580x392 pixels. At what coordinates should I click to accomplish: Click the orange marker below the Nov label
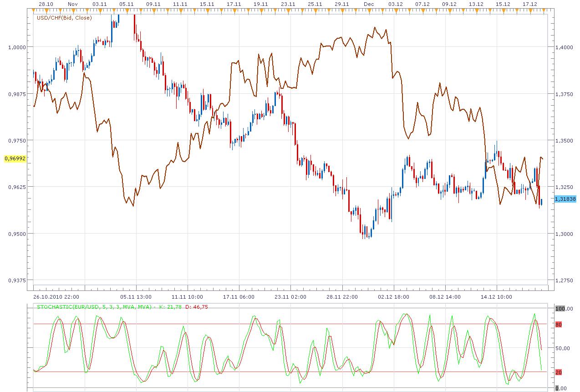click(x=72, y=10)
